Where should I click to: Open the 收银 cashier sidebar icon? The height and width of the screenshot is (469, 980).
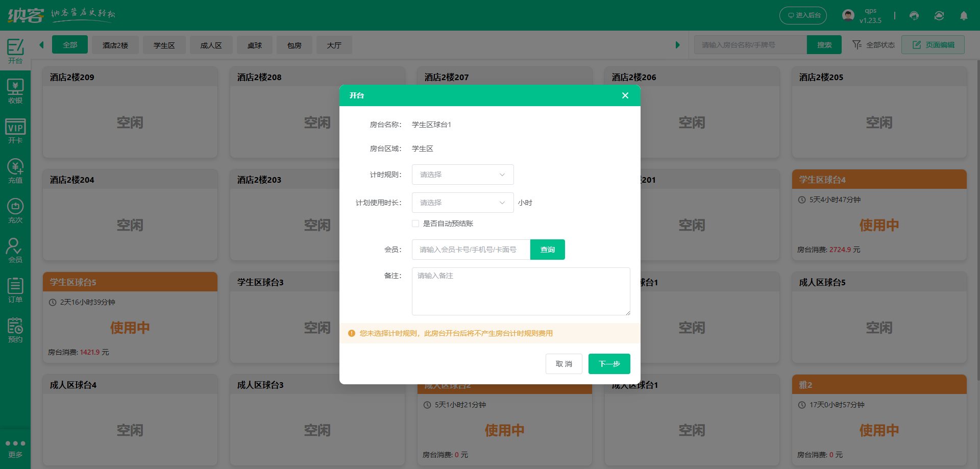(x=15, y=92)
